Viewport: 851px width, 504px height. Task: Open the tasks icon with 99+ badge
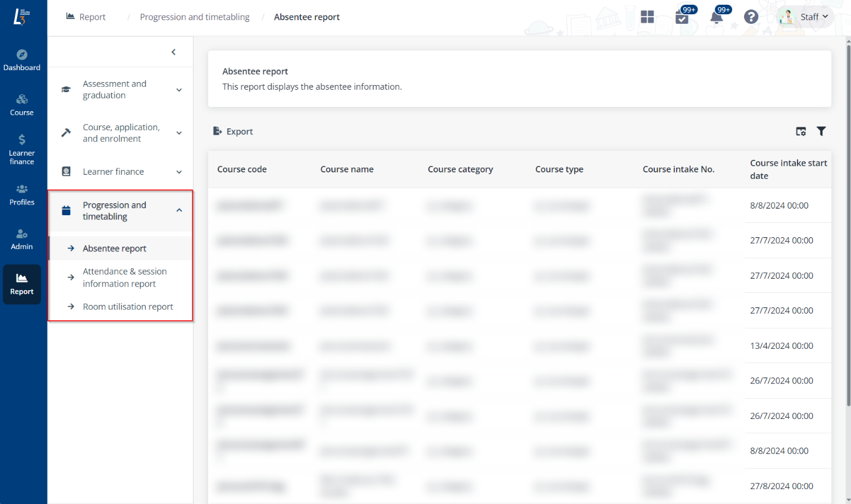coord(682,19)
